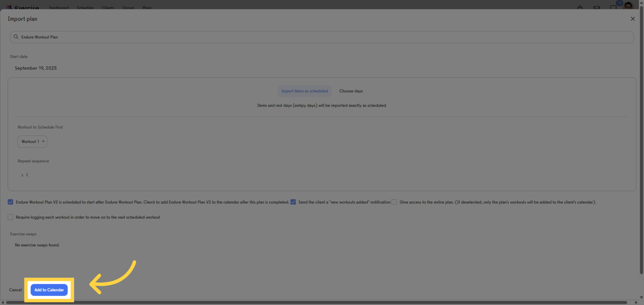Click the Add to Calendar button
644x305 pixels.
pyautogui.click(x=49, y=289)
